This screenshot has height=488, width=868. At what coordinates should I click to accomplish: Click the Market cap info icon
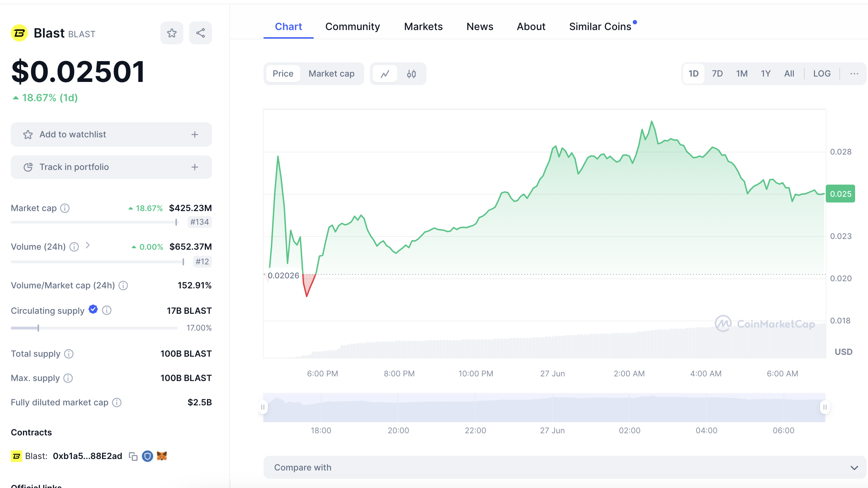65,208
